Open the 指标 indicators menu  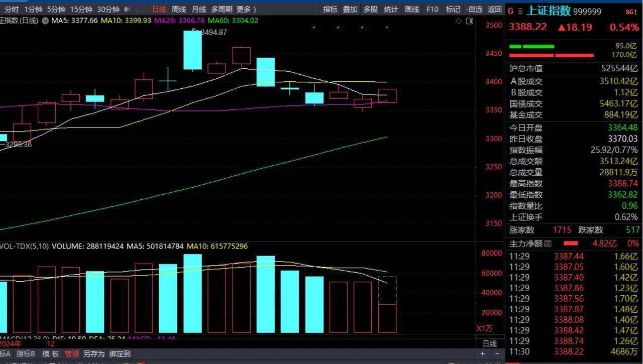click(x=330, y=9)
